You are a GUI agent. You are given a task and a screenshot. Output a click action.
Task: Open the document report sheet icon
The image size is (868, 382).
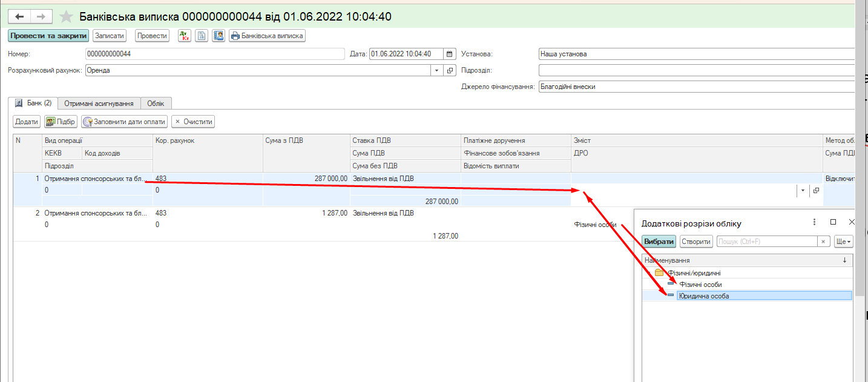click(202, 36)
